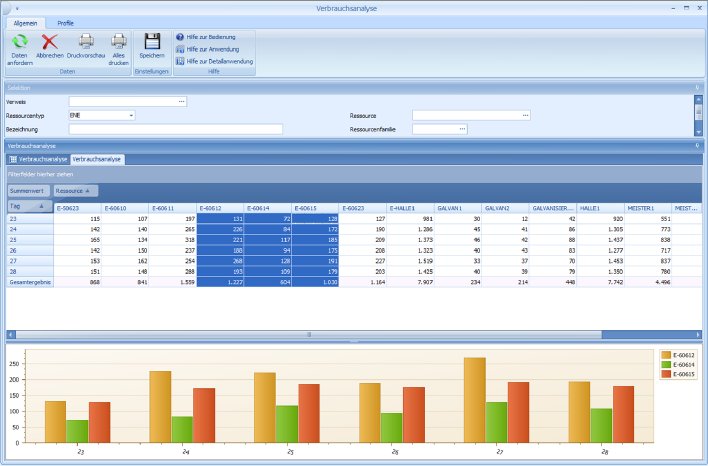The width and height of the screenshot is (708, 466).
Task: Select the E-60614 column header
Action: (268, 209)
